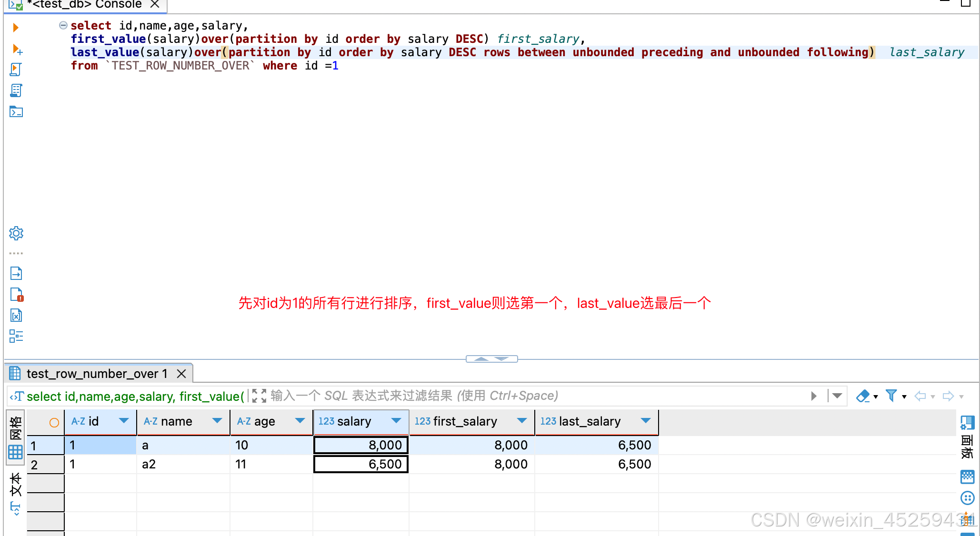Select the test_db Console editor tab
Viewport: 980px width, 536px height.
(85, 5)
